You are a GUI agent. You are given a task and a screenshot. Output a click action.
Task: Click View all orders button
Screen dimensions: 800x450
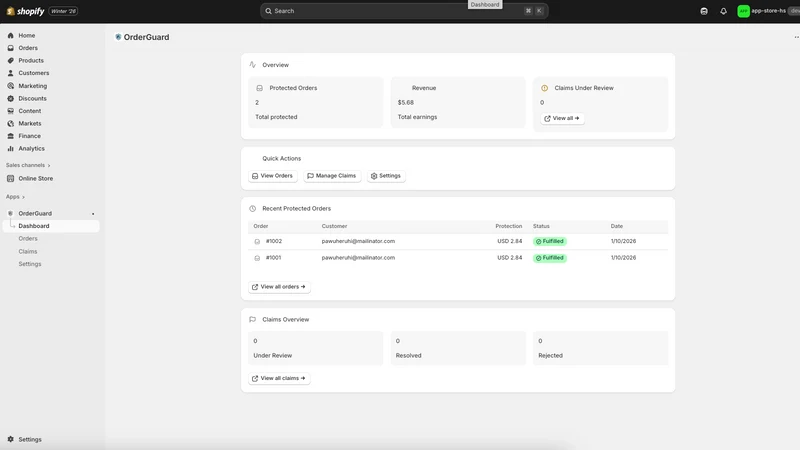pyautogui.click(x=279, y=287)
